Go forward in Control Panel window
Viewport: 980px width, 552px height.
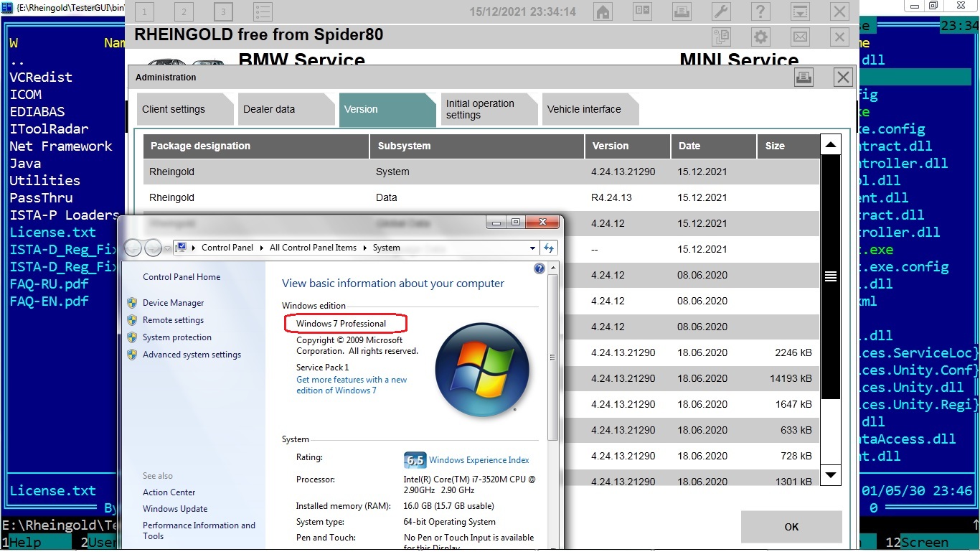pos(153,248)
